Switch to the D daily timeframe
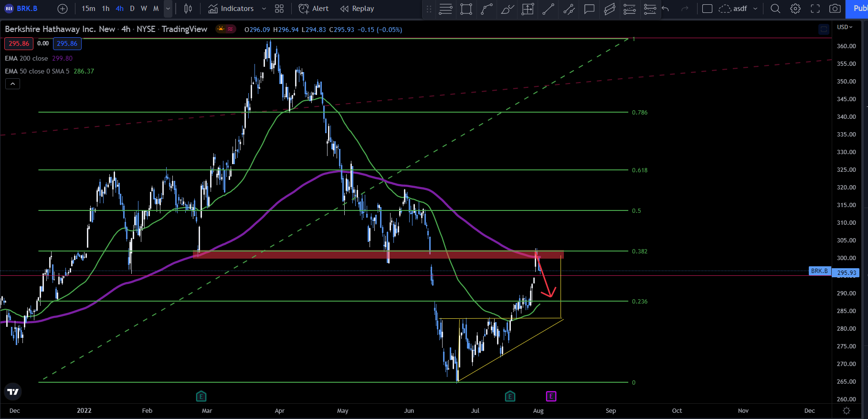 132,9
